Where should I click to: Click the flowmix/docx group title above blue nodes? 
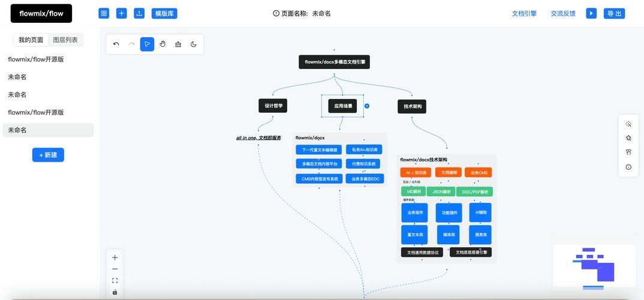(x=310, y=137)
